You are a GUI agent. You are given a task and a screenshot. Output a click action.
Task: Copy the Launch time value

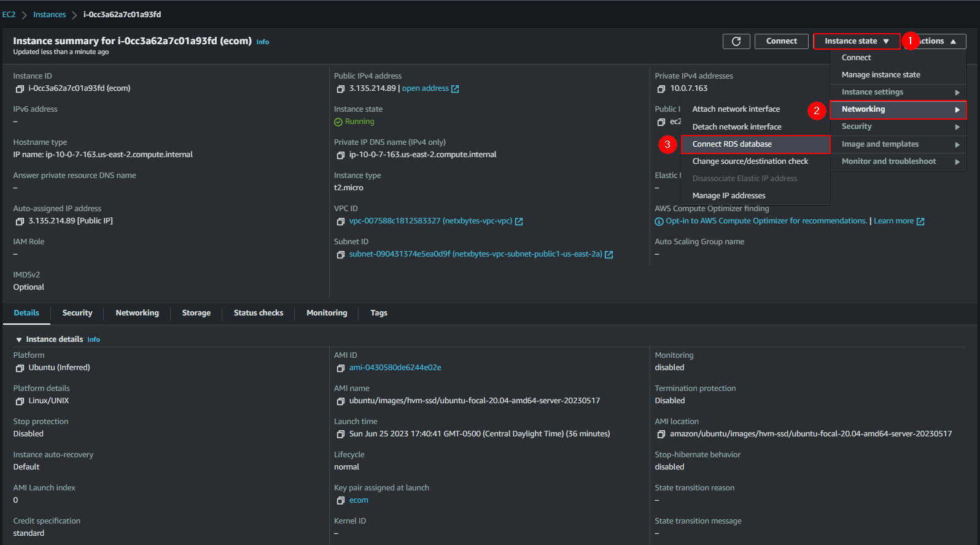[341, 435]
